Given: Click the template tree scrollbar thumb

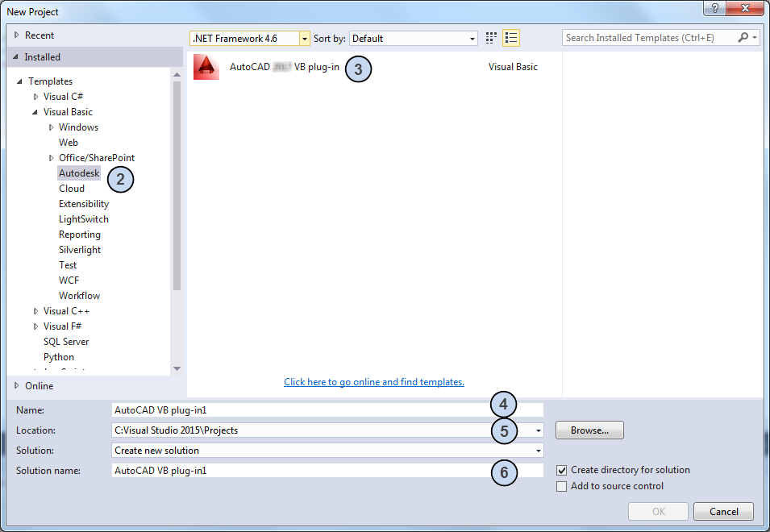Looking at the screenshot, I should 177,185.
